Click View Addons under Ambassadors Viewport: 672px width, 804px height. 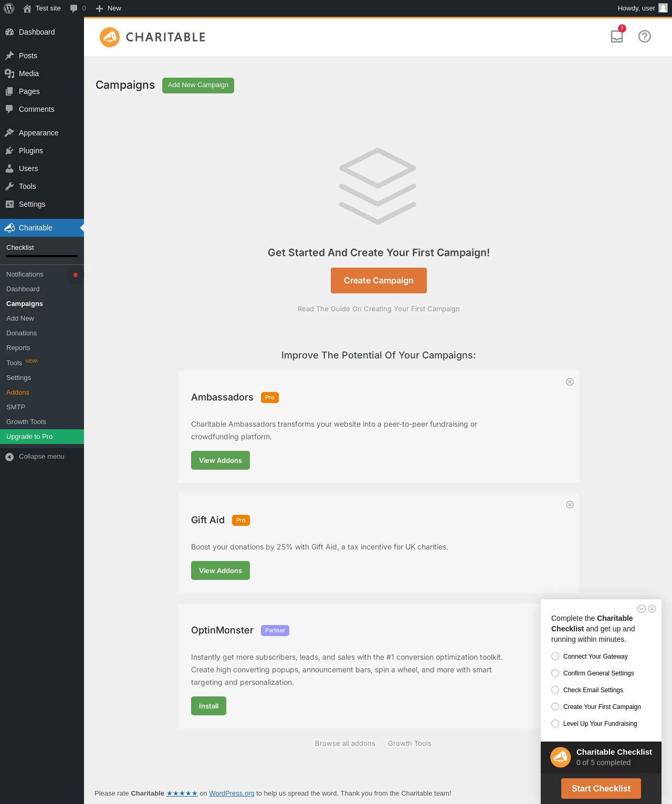tap(220, 460)
